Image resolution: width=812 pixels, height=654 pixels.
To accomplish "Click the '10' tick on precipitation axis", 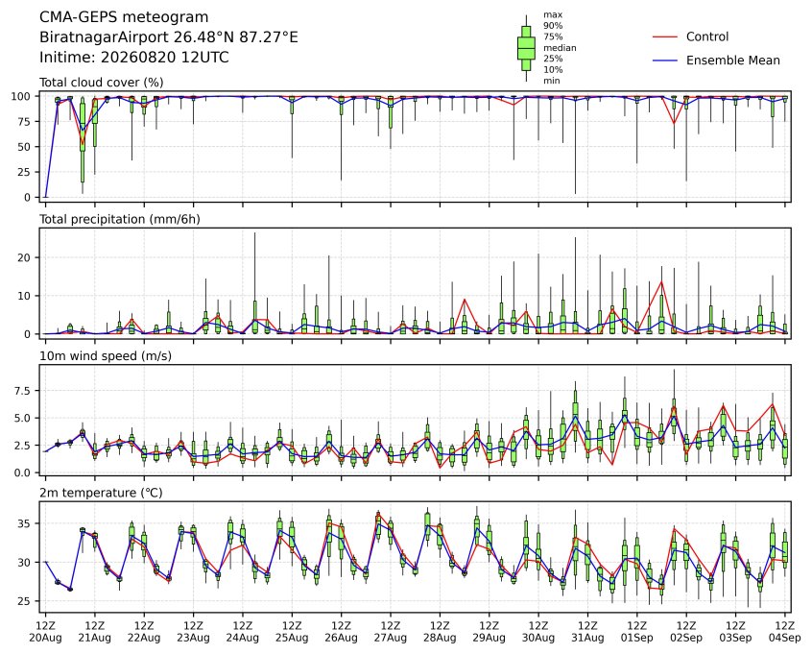I will pos(24,296).
